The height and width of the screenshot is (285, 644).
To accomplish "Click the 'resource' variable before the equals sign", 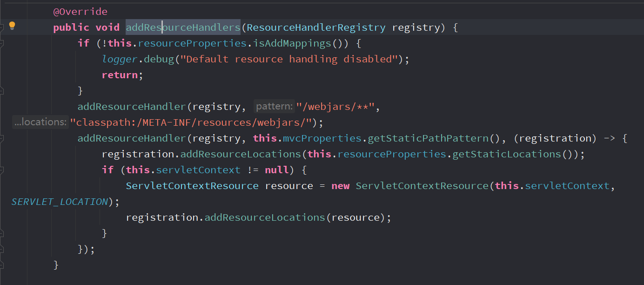I will pos(289,186).
